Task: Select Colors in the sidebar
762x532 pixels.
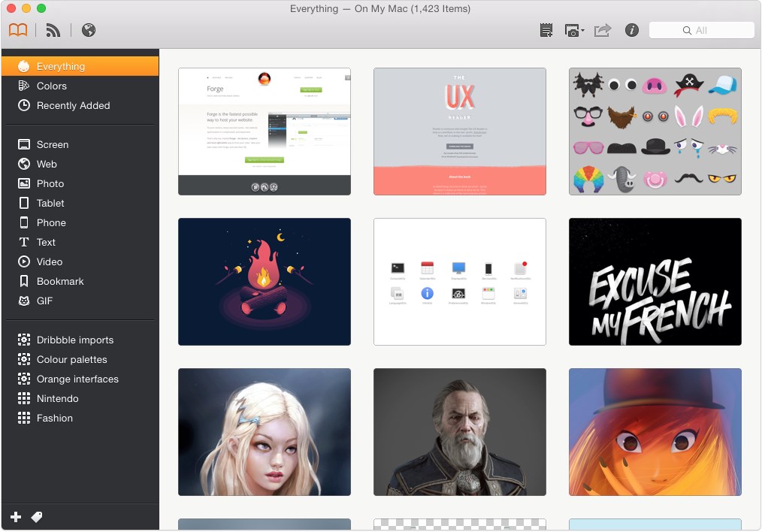Action: tap(80, 86)
